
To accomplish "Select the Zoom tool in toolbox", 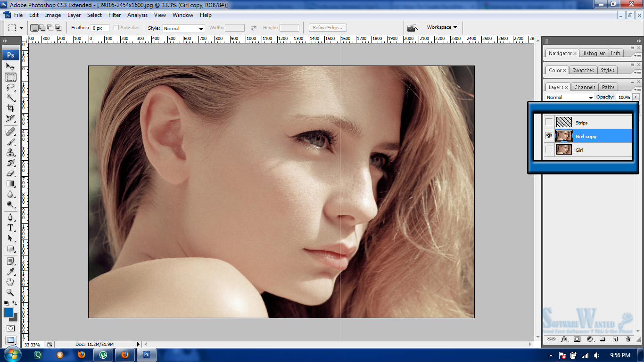I will pyautogui.click(x=10, y=292).
